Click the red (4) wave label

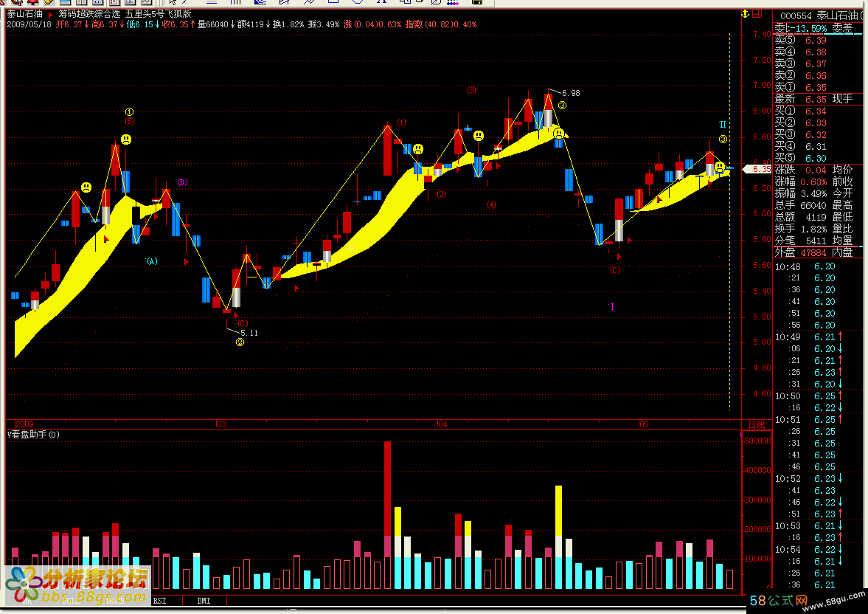[492, 205]
